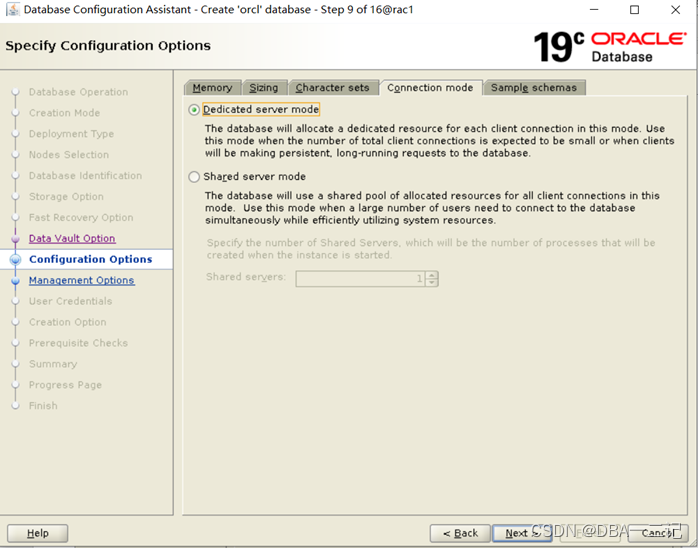The image size is (698, 548).
Task: Switch to the Sizing tab
Action: coord(264,88)
